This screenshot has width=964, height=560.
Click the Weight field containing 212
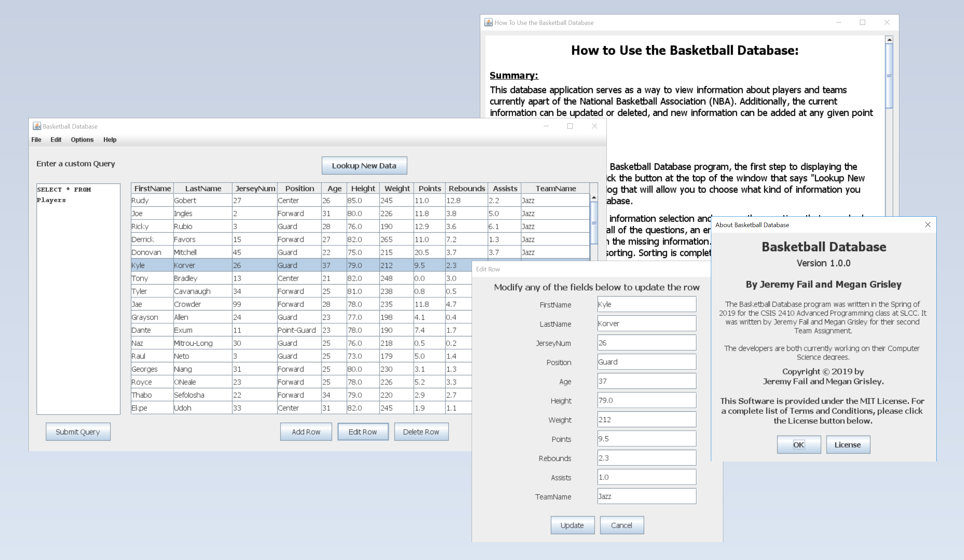pos(647,419)
